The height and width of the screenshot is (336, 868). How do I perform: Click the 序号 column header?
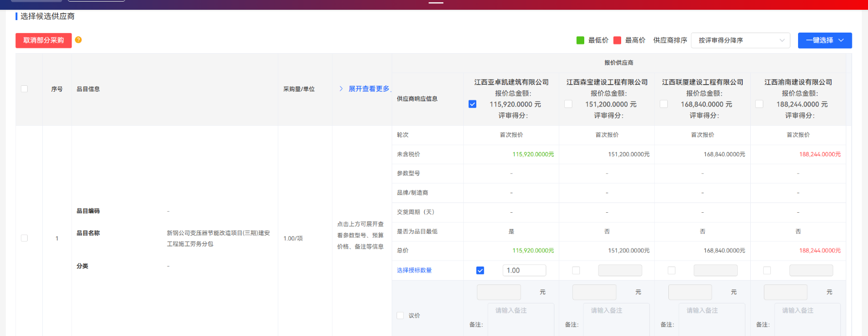[57, 89]
